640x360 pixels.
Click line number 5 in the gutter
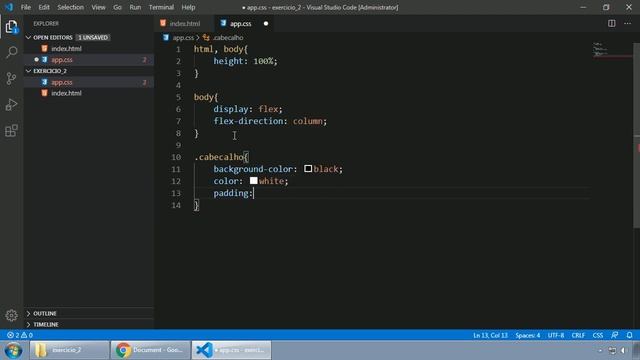[x=178, y=97]
